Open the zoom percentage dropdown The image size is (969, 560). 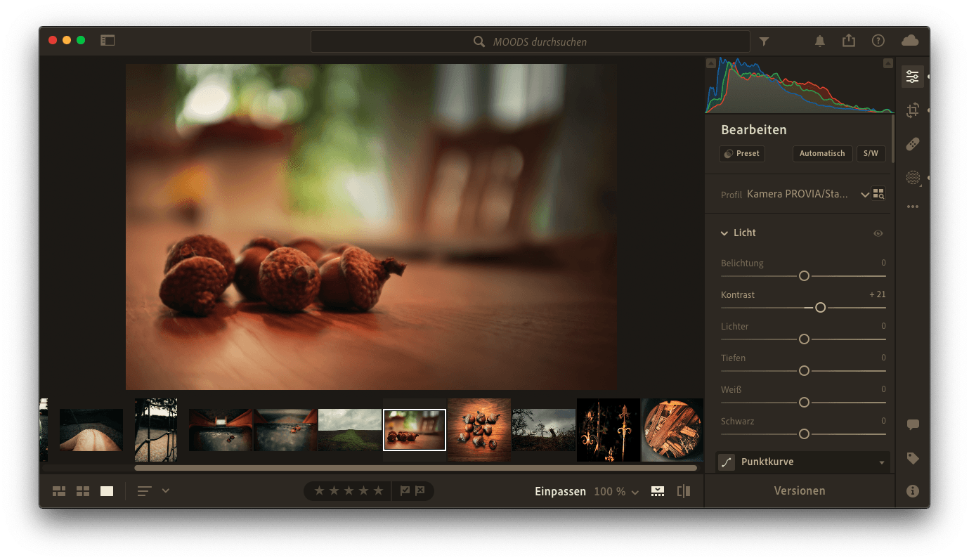pos(617,492)
